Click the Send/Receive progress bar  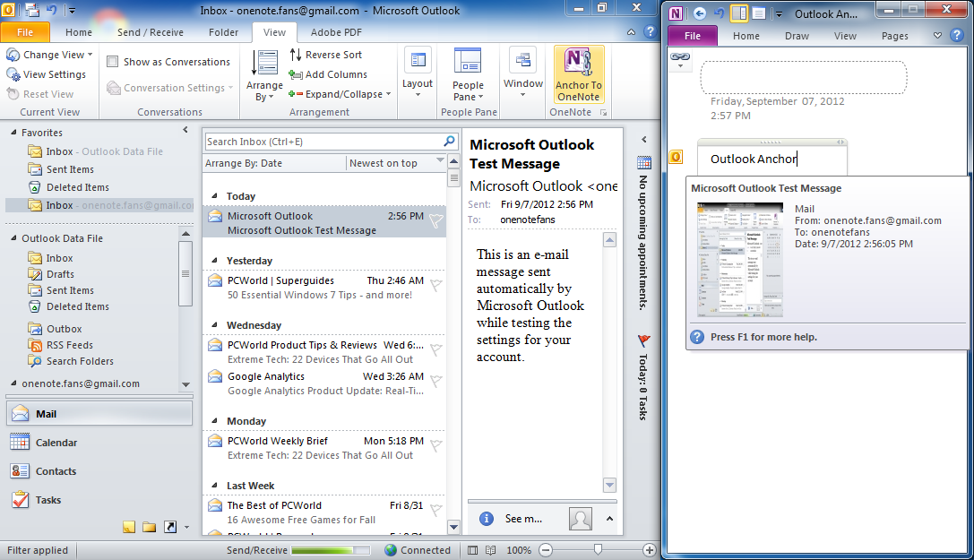tap(331, 550)
